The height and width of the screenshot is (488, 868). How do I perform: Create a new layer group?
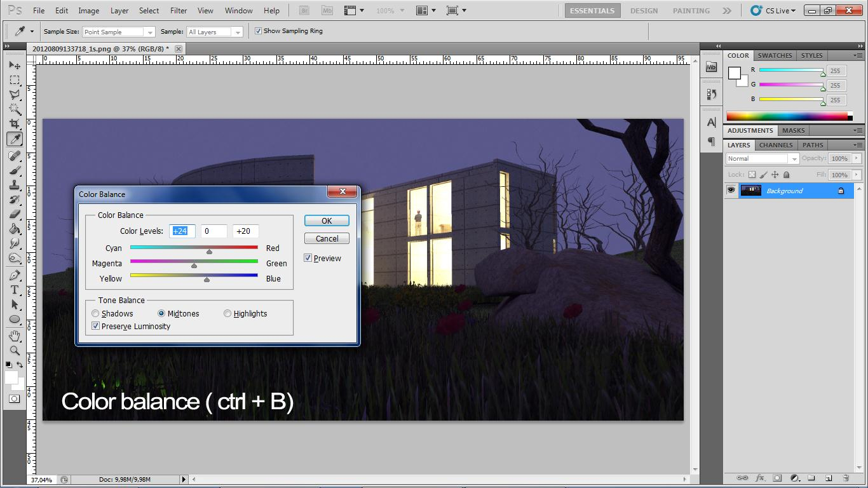pos(811,478)
